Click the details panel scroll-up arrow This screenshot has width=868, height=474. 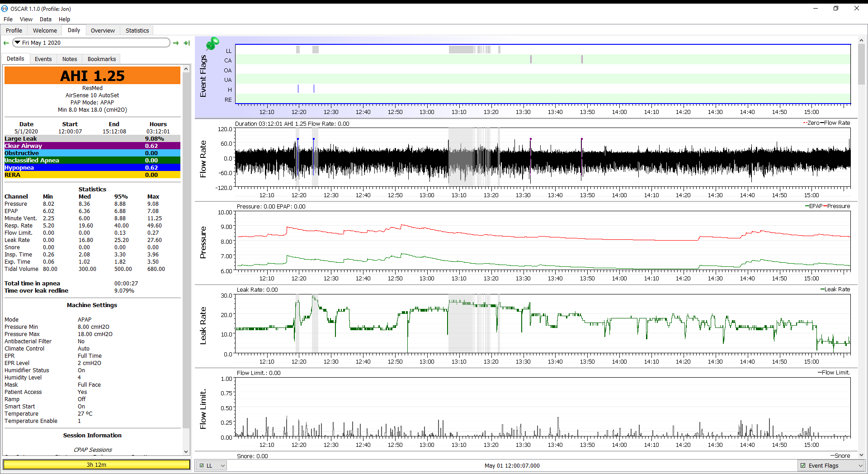(x=186, y=69)
